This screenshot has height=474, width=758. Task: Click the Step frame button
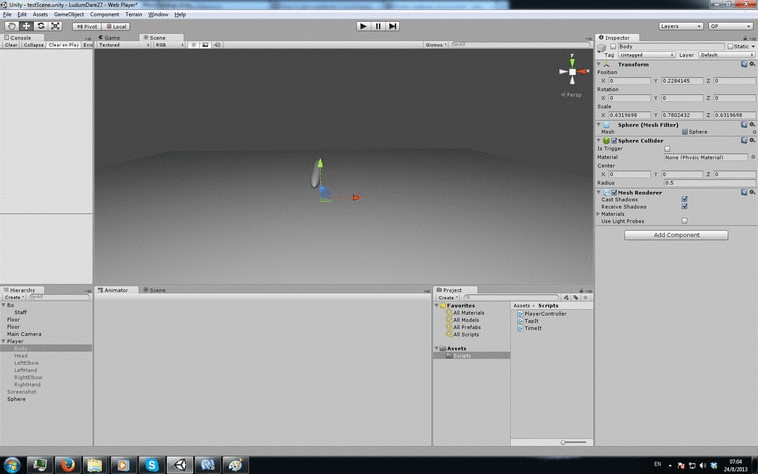pyautogui.click(x=393, y=26)
